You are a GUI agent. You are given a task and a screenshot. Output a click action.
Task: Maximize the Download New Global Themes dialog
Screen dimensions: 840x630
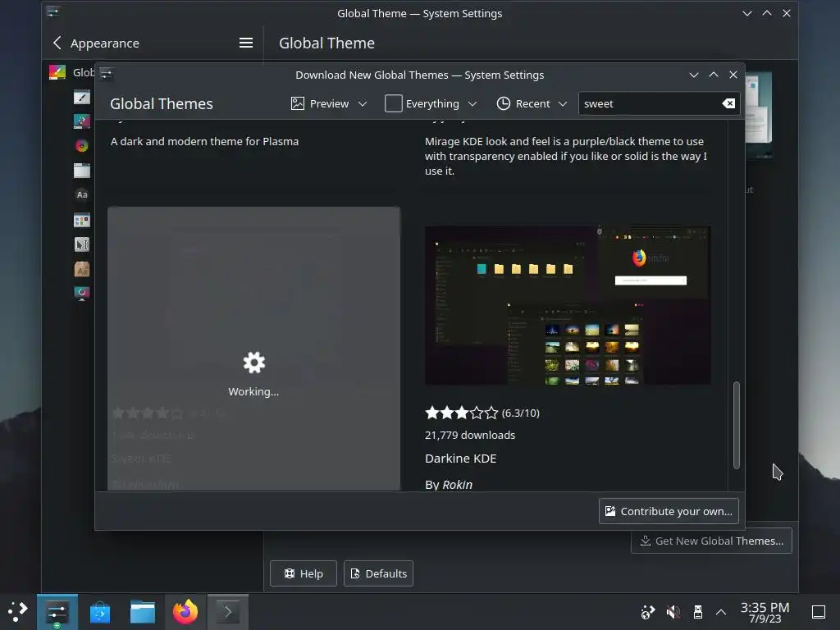pyautogui.click(x=714, y=75)
